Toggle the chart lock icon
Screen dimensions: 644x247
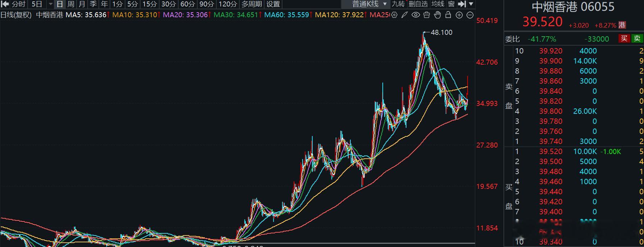pyautogui.click(x=448, y=15)
